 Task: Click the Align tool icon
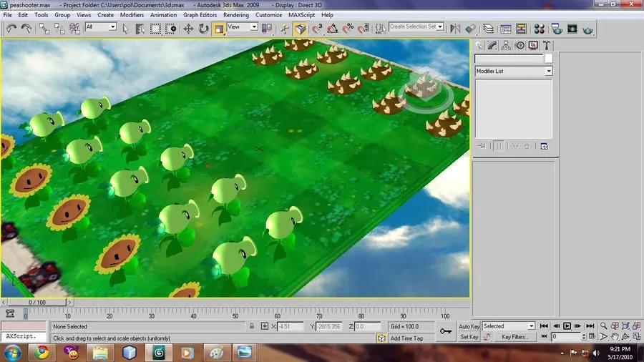coord(471,29)
